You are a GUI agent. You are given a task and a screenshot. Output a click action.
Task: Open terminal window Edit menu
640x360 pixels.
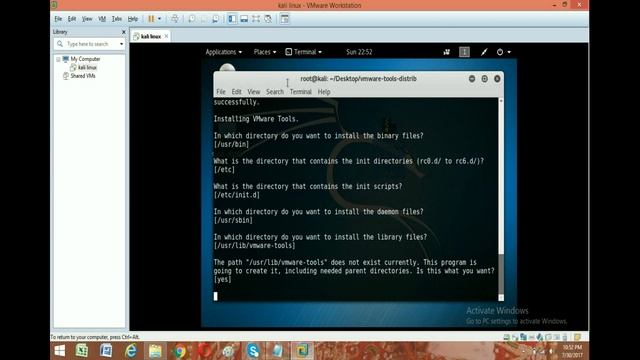tap(236, 92)
